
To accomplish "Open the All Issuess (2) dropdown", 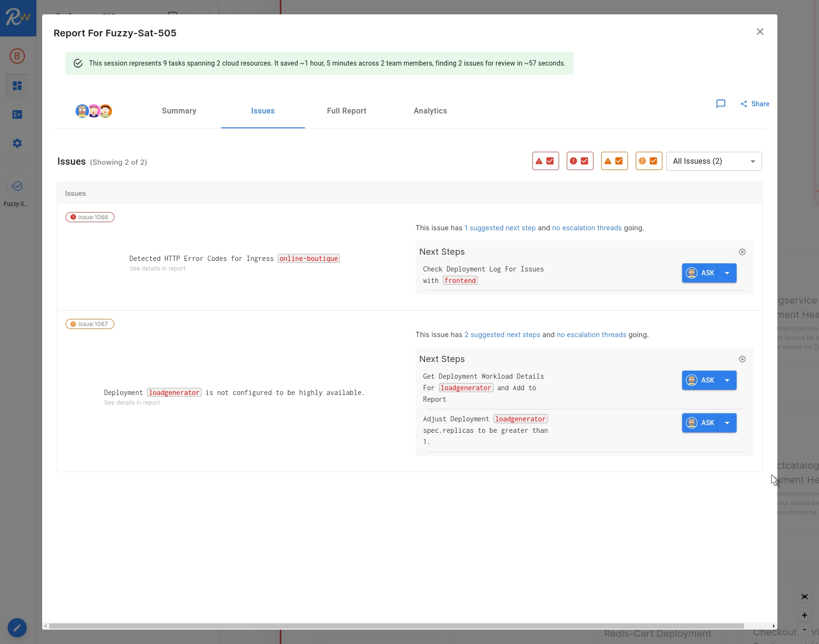I will [x=713, y=161].
